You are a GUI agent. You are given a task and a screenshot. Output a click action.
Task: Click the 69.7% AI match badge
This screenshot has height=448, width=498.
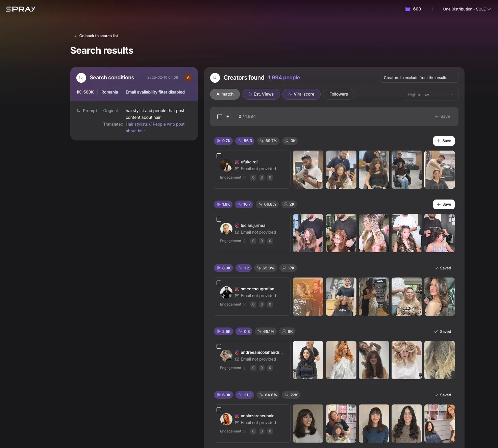click(268, 141)
